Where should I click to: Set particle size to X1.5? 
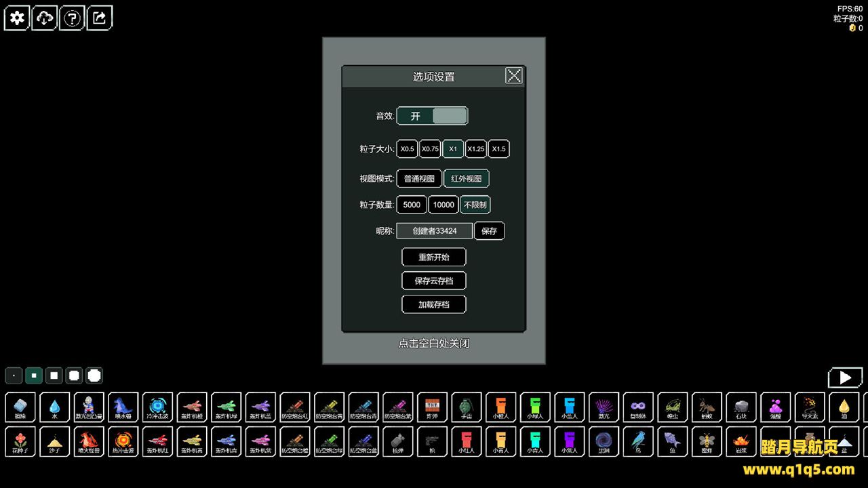coord(498,149)
